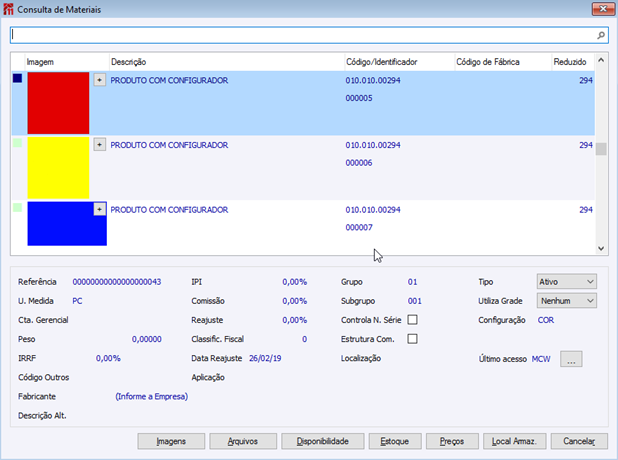The width and height of the screenshot is (618, 460).
Task: Click the Local Armaz. button
Action: (x=515, y=441)
